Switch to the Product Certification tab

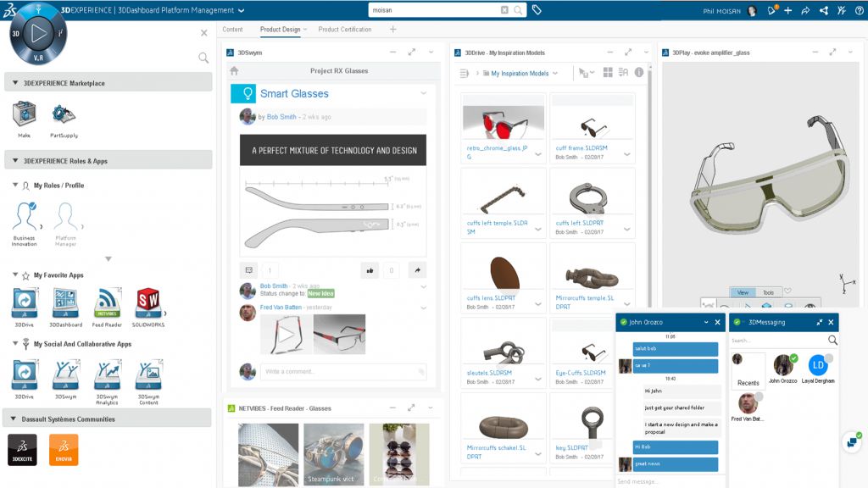coord(344,30)
